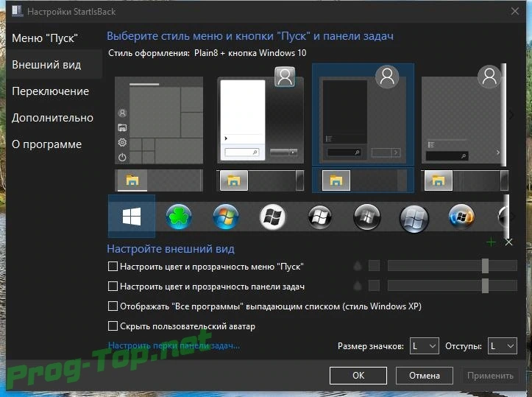This screenshot has height=397, width=532.
Task: Select the white Windows 7 style start menu
Action: 260,116
